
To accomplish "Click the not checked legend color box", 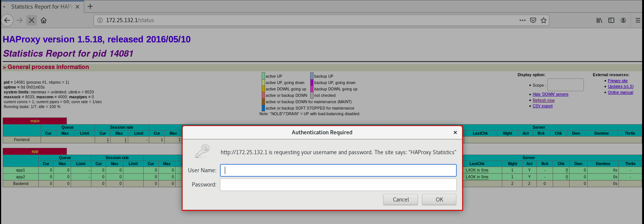I will (x=312, y=95).
